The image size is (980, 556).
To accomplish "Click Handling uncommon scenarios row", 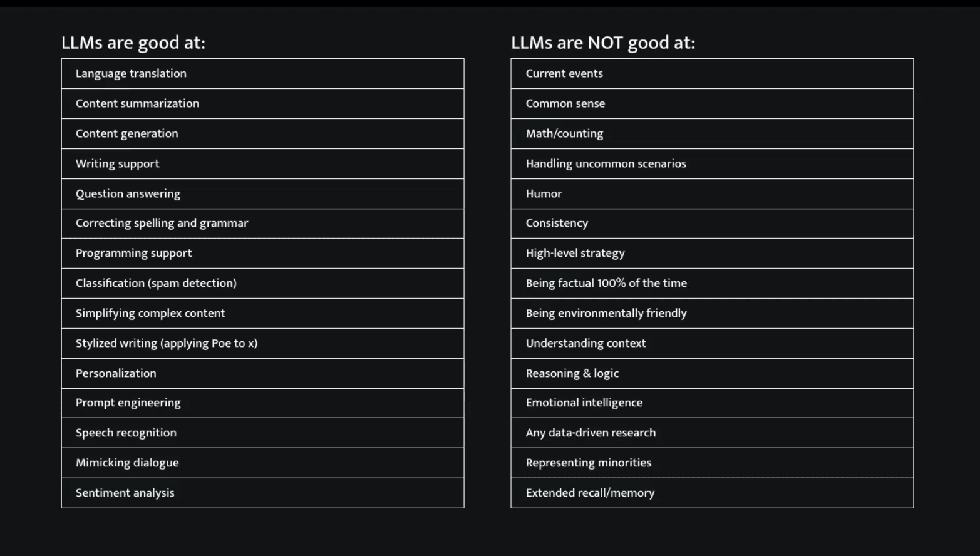I will (x=606, y=163).
